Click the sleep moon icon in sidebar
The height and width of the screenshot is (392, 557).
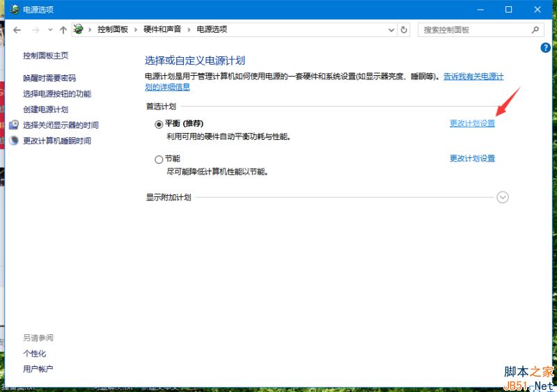[x=13, y=141]
